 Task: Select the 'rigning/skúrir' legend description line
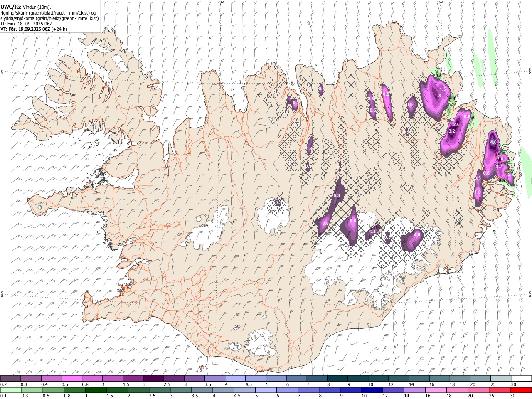48,13
